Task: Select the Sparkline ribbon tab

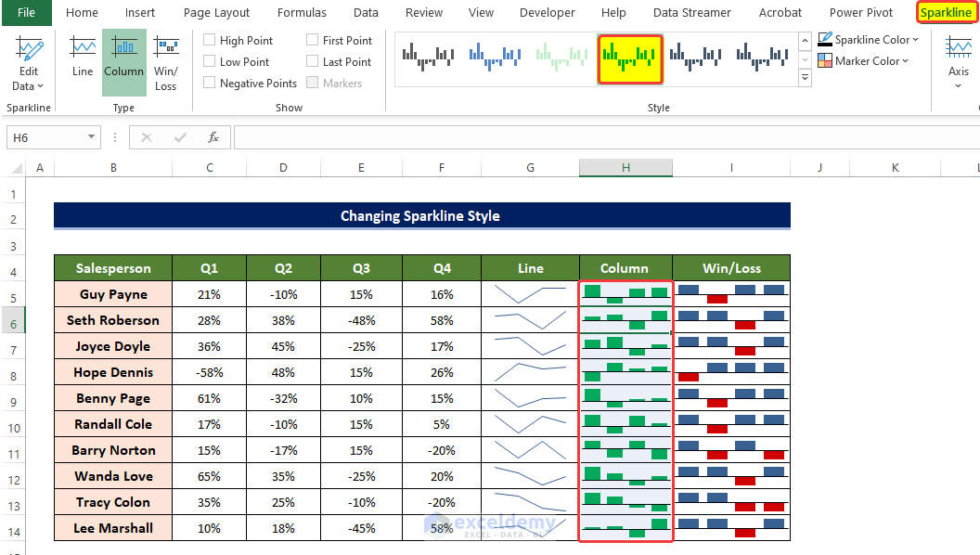Action: point(946,12)
